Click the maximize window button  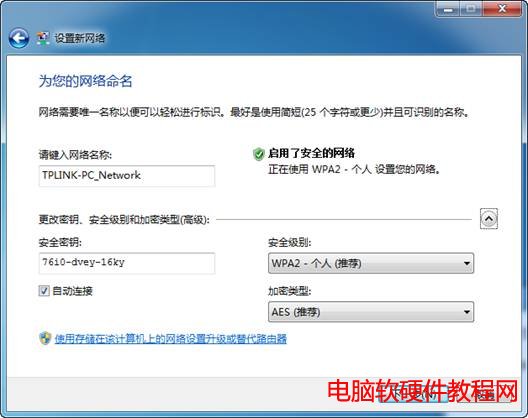(x=471, y=9)
